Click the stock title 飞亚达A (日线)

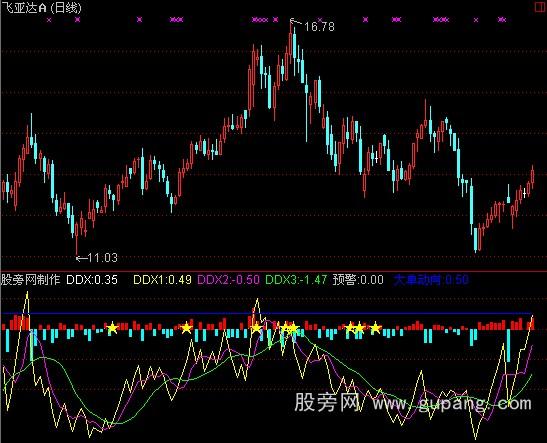[42, 8]
